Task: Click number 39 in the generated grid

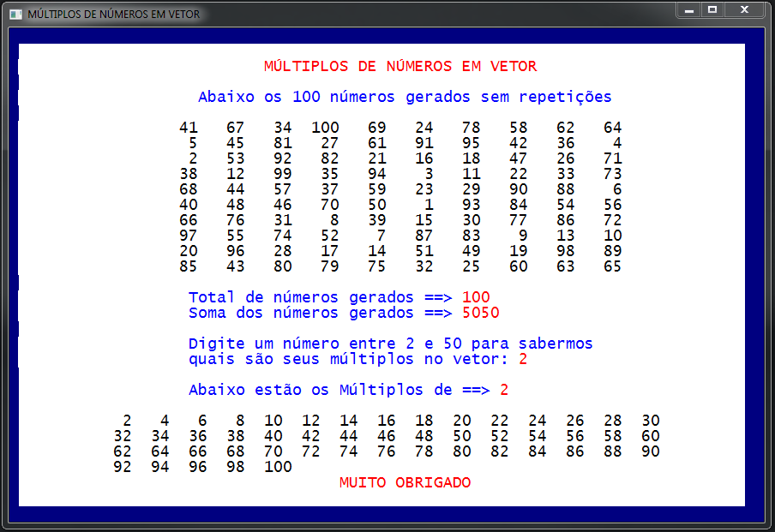Action: pos(376,220)
